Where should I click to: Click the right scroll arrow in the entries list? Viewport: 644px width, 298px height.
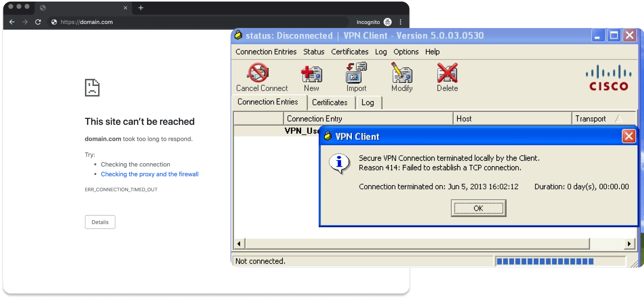(x=629, y=244)
